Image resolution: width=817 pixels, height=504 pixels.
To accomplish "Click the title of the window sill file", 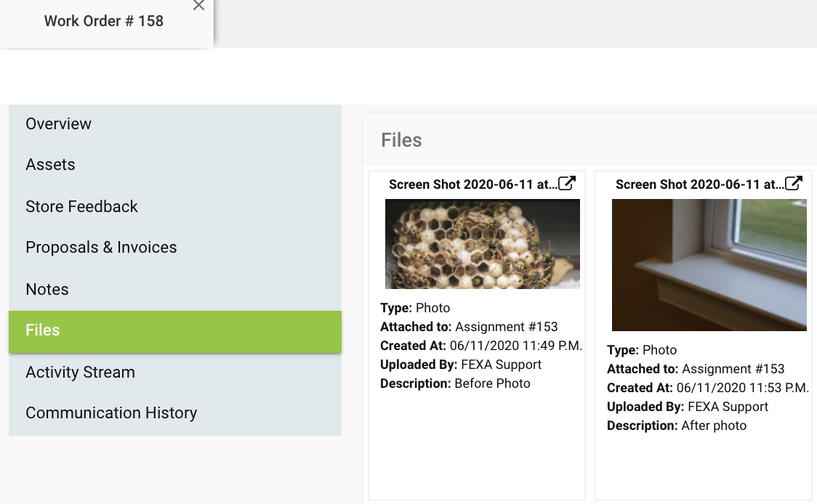I will click(699, 184).
